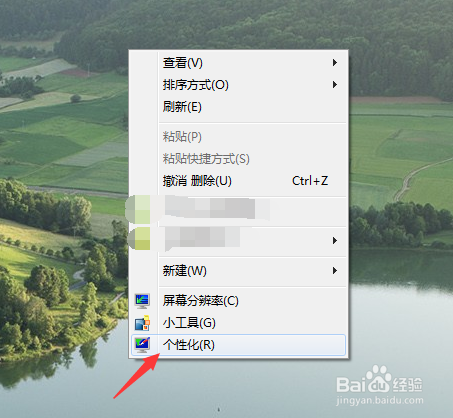Screen dimensions: 453x418
Task: Open 屏幕分辨率(C) settings
Action: [x=238, y=301]
